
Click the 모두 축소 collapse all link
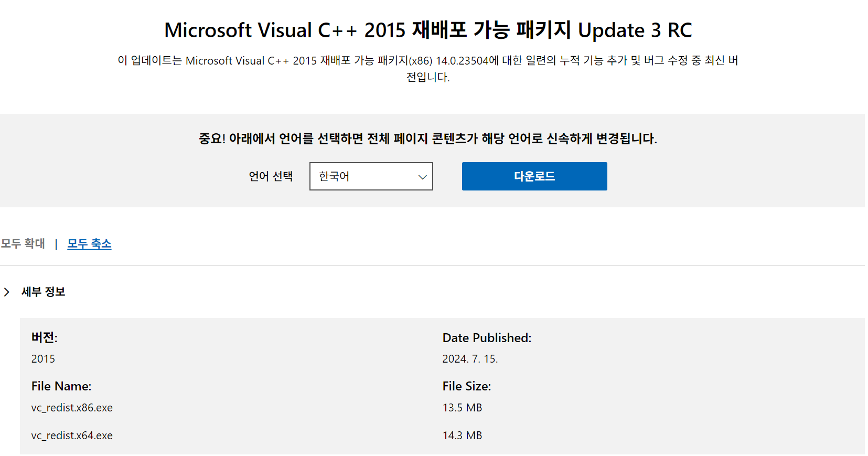(89, 243)
